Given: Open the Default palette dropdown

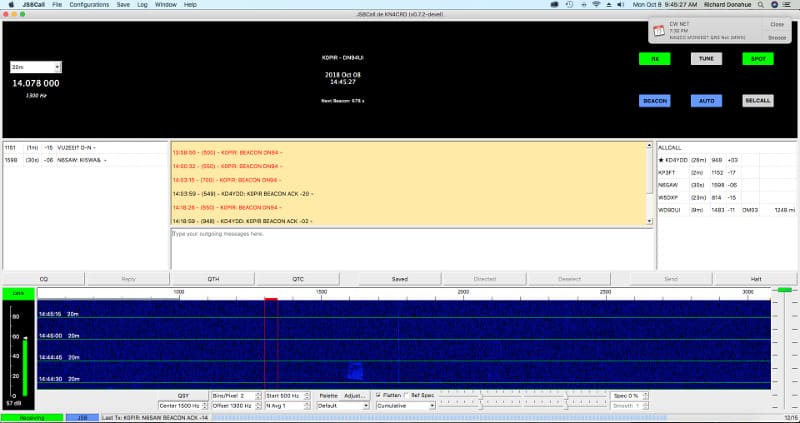Looking at the screenshot, I should point(343,406).
